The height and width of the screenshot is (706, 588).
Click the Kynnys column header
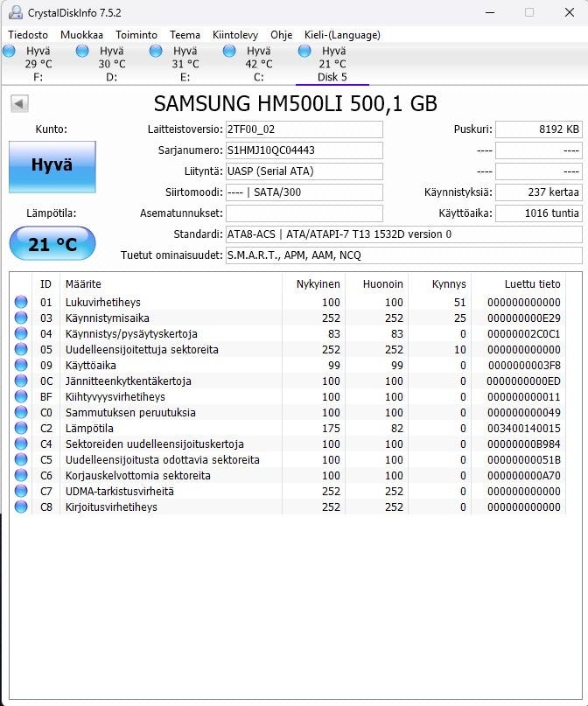click(x=440, y=284)
